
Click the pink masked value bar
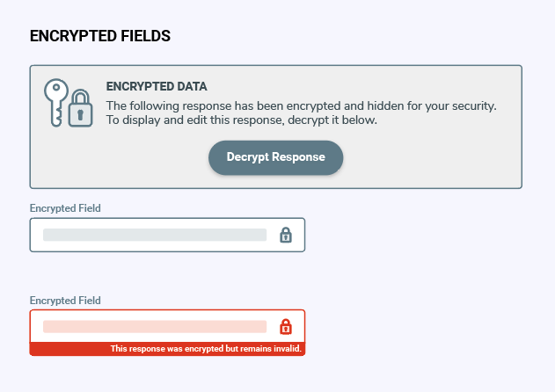[x=155, y=327]
